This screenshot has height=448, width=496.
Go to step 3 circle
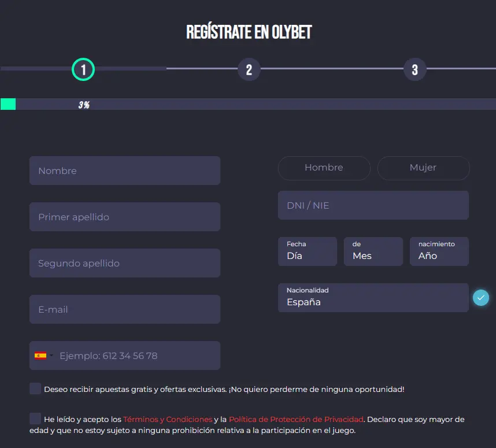click(414, 69)
